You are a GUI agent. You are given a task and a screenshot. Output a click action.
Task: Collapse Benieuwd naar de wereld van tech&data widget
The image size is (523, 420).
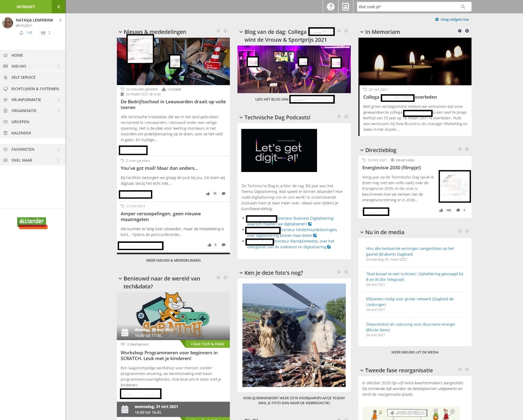click(120, 279)
